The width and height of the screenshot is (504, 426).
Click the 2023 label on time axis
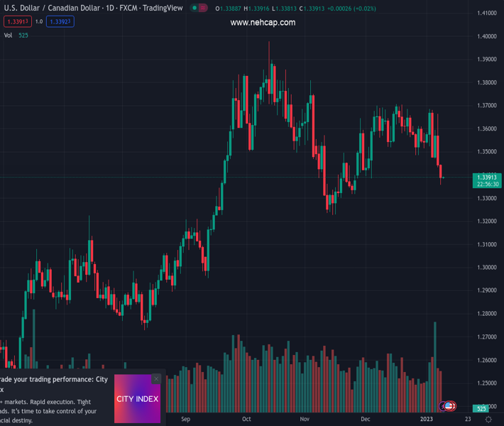[x=426, y=420]
